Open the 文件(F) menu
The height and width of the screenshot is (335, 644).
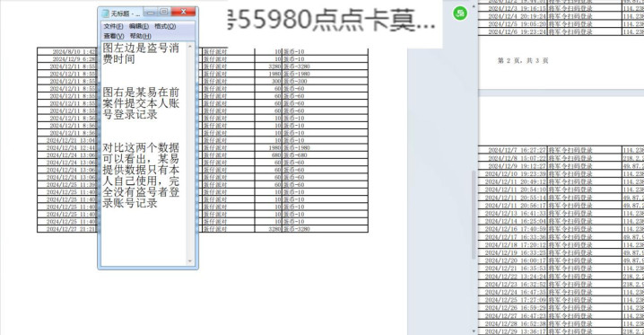[113, 26]
